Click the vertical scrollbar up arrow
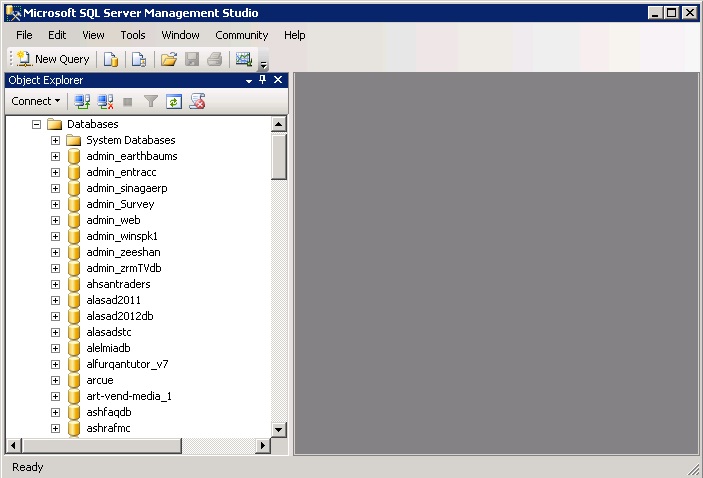The height and width of the screenshot is (478, 703). [278, 124]
